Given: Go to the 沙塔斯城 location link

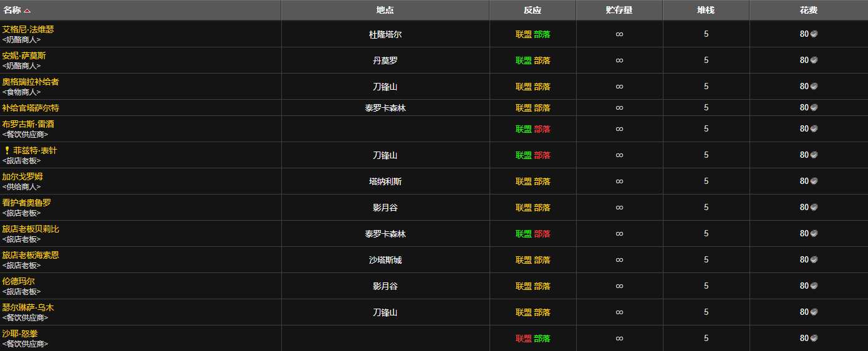Looking at the screenshot, I should (385, 260).
